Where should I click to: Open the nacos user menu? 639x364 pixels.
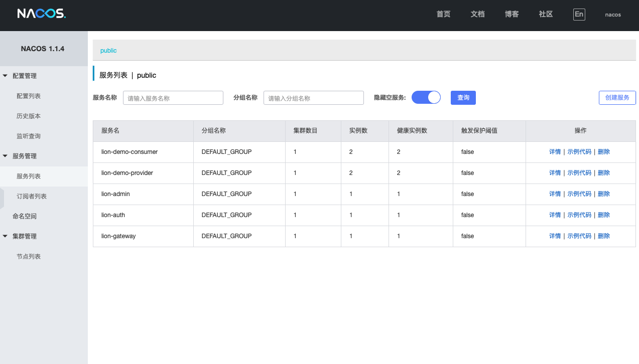tap(613, 15)
